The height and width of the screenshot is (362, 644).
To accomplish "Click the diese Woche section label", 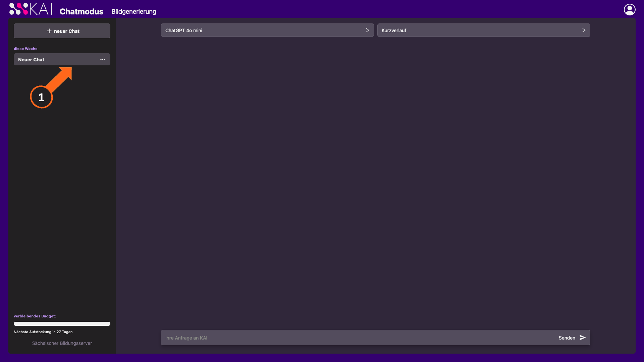I will click(x=25, y=49).
